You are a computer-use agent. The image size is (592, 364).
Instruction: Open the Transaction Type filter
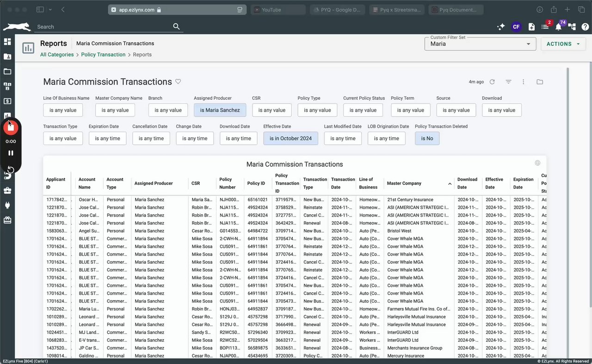click(63, 138)
